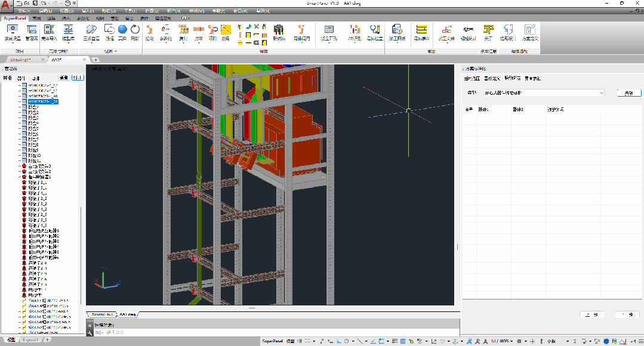644x346 pixels.
Task: Click the button beside the scheme combo box
Action: 629,93
